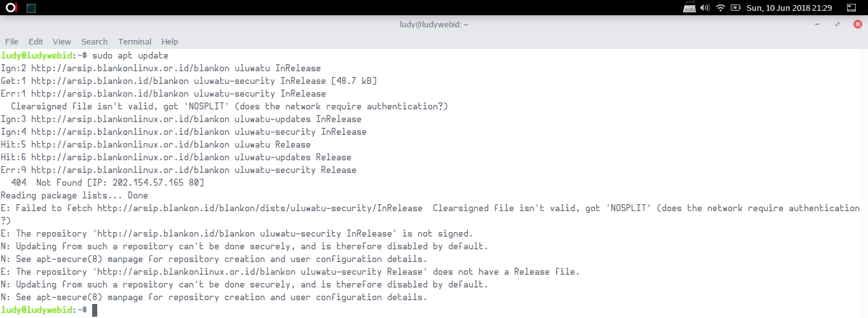Open the Terminal menu

tap(135, 41)
